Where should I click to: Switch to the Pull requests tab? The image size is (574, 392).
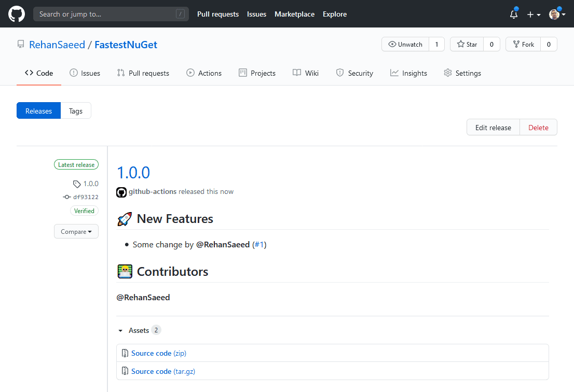143,73
